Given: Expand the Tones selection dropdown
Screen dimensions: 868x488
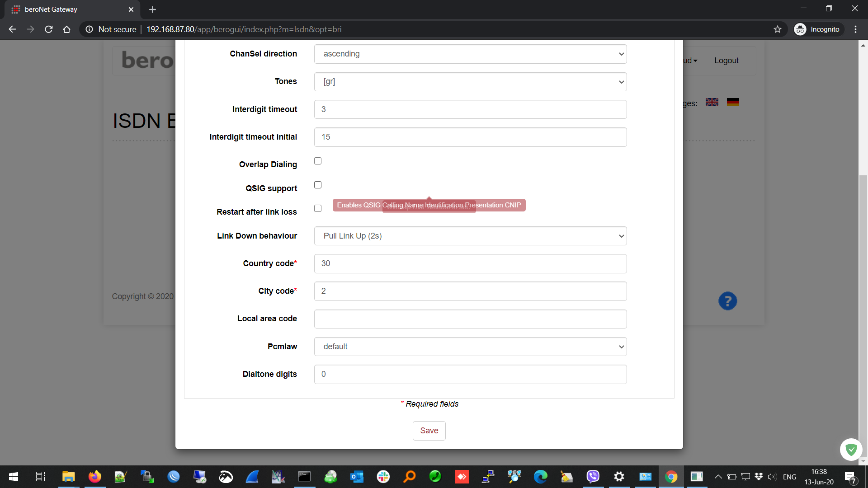Looking at the screenshot, I should [470, 82].
